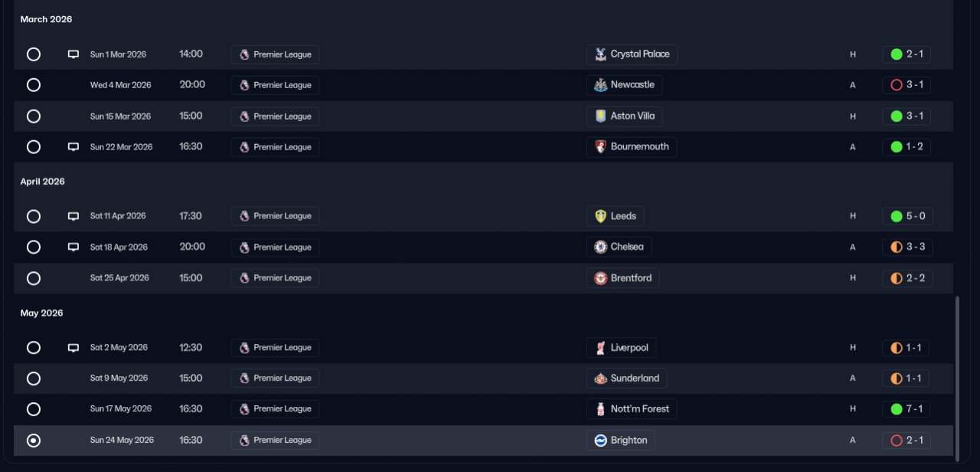Click the 3 - 3 draw result against Chelsea
The image size is (980, 472).
(x=907, y=247)
